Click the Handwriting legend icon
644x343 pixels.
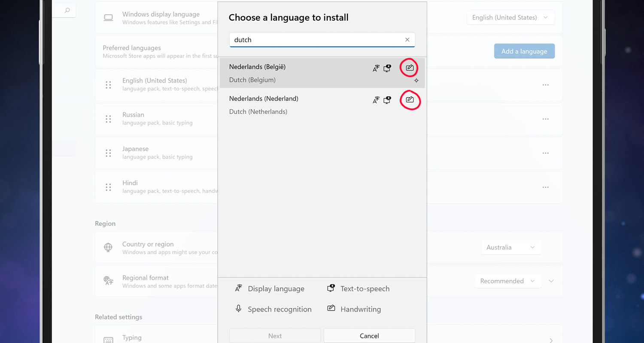pyautogui.click(x=331, y=308)
